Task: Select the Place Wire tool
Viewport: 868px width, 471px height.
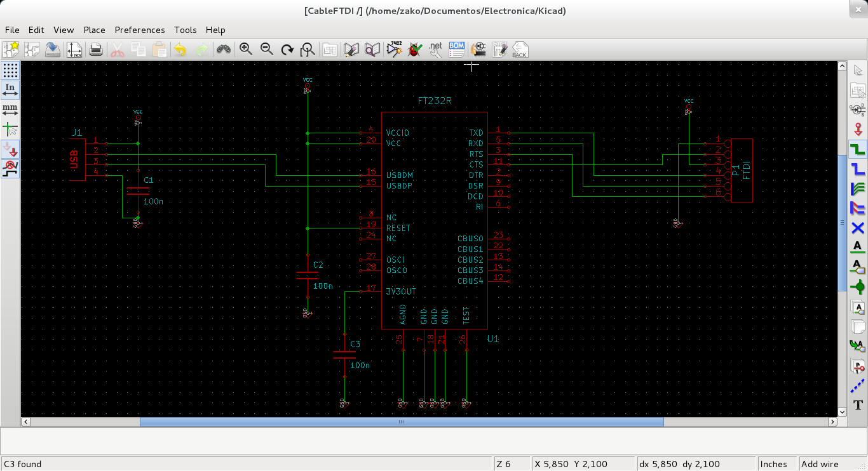Action: click(x=857, y=150)
